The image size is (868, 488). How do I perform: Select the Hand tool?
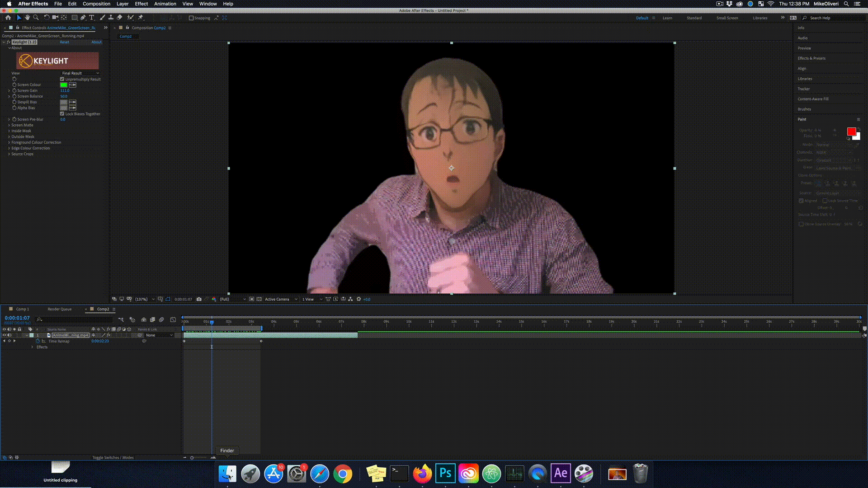point(27,18)
